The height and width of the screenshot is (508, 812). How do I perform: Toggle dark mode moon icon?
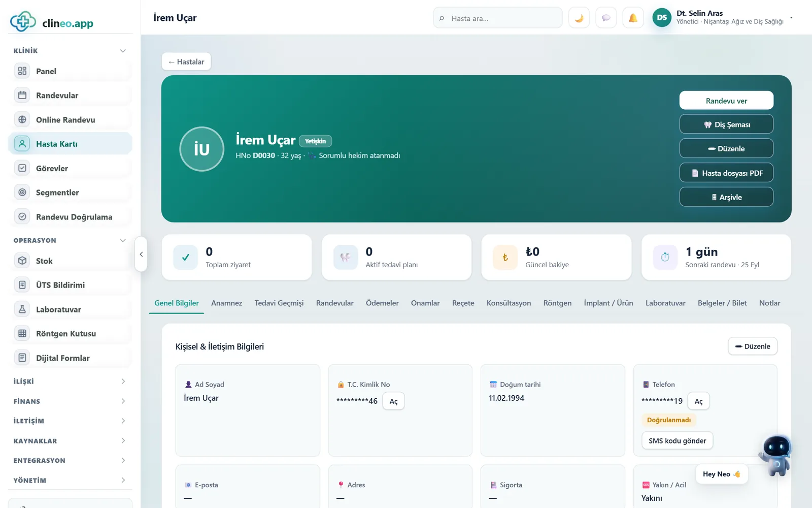pyautogui.click(x=579, y=18)
